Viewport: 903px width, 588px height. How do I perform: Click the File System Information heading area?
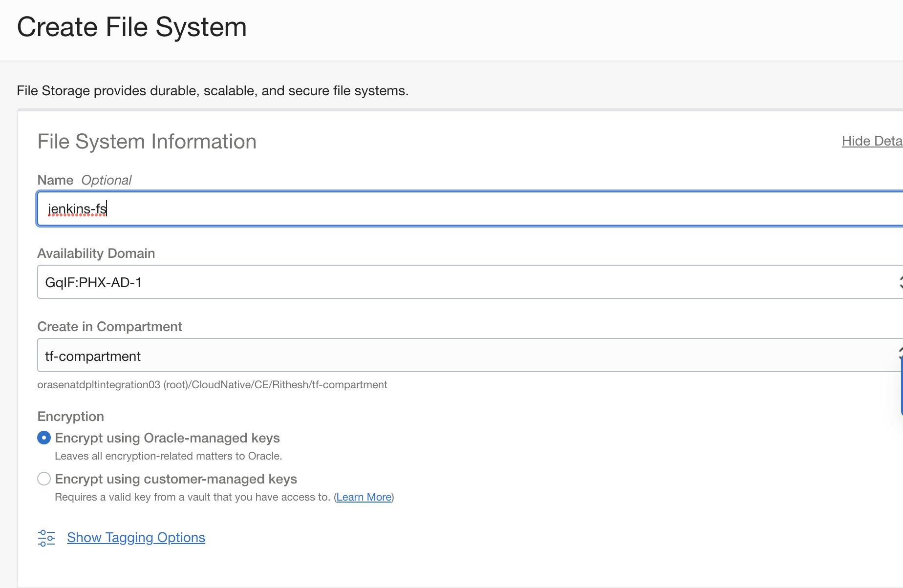pos(147,142)
